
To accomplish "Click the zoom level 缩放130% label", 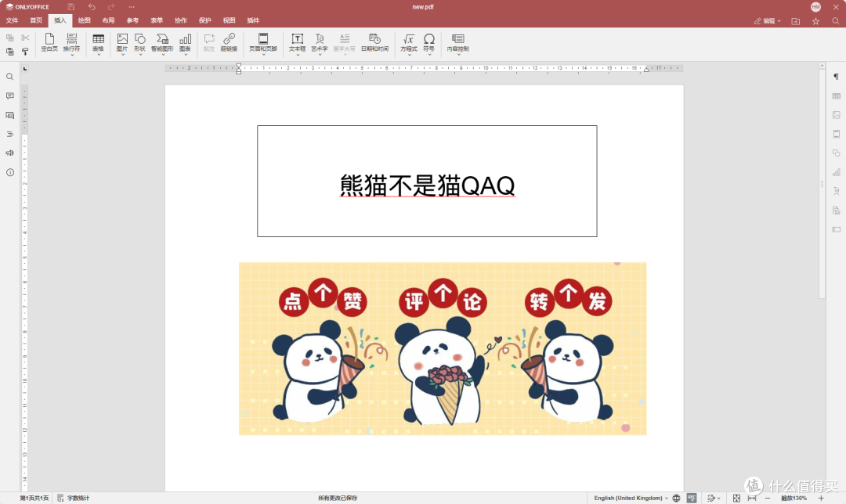I will (794, 498).
